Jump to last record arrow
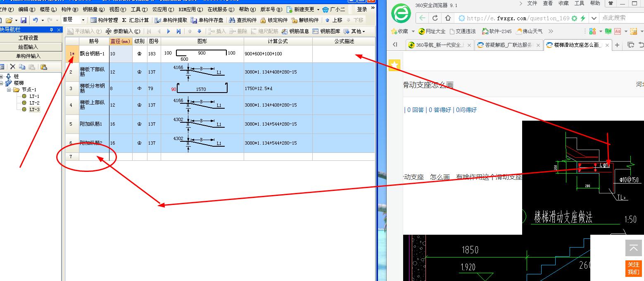 (x=178, y=31)
